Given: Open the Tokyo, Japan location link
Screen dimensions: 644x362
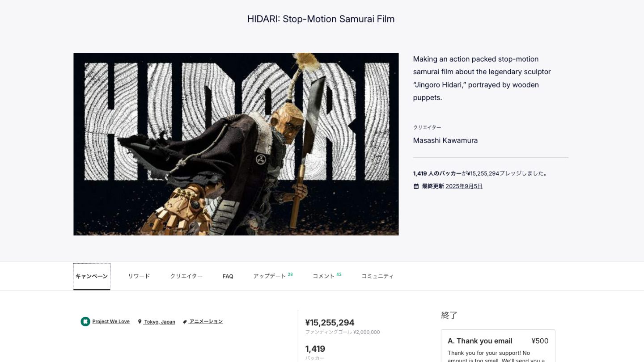Looking at the screenshot, I should click(159, 322).
